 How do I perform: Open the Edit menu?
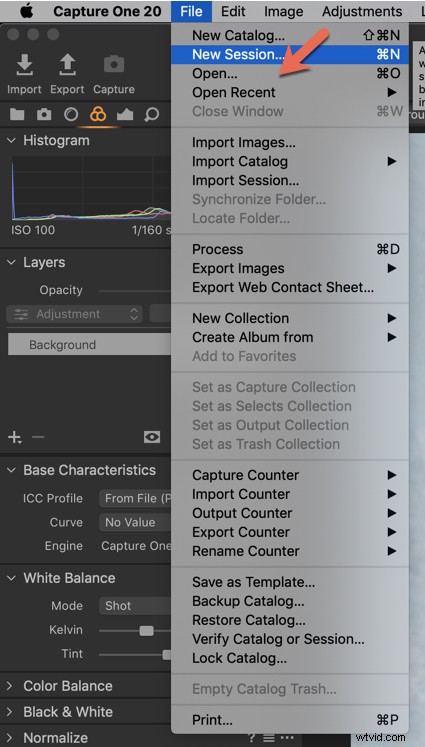point(233,11)
